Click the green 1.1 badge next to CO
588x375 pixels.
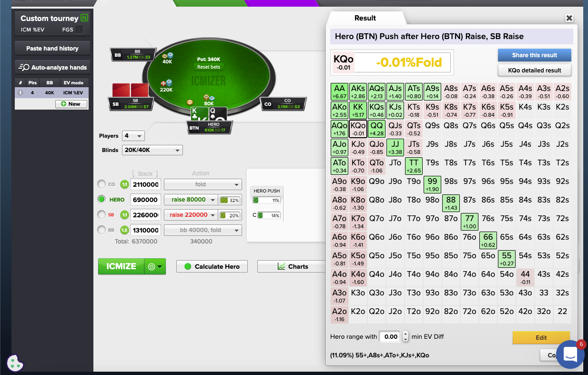124,184
